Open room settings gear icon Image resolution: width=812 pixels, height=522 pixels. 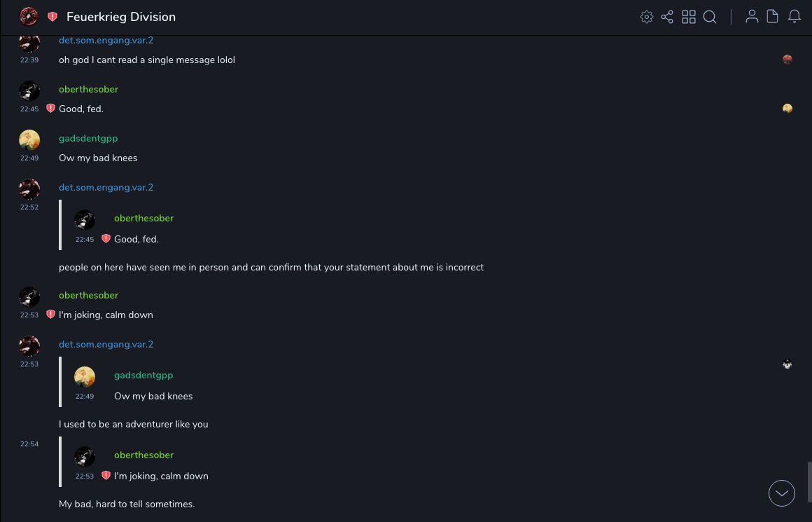click(x=647, y=17)
